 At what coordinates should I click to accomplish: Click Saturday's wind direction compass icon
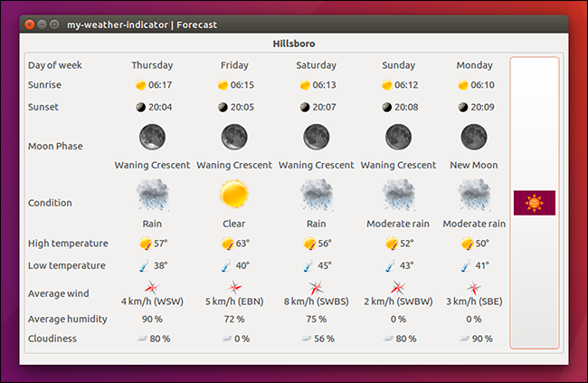(x=317, y=288)
